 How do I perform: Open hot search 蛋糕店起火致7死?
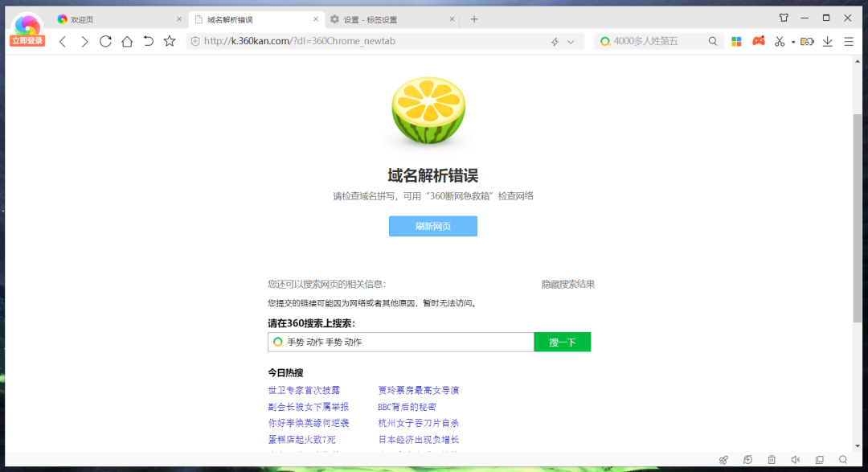point(301,439)
